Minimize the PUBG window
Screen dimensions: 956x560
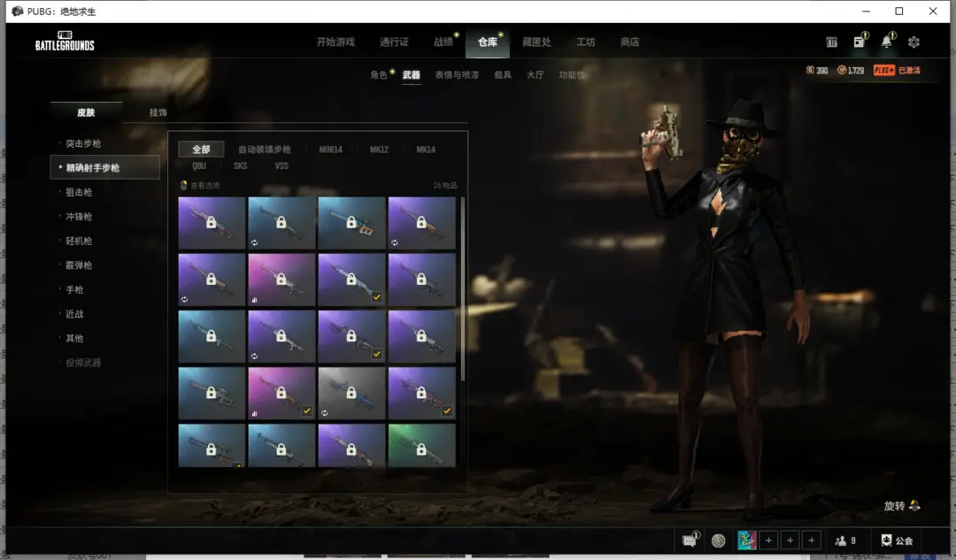[866, 11]
